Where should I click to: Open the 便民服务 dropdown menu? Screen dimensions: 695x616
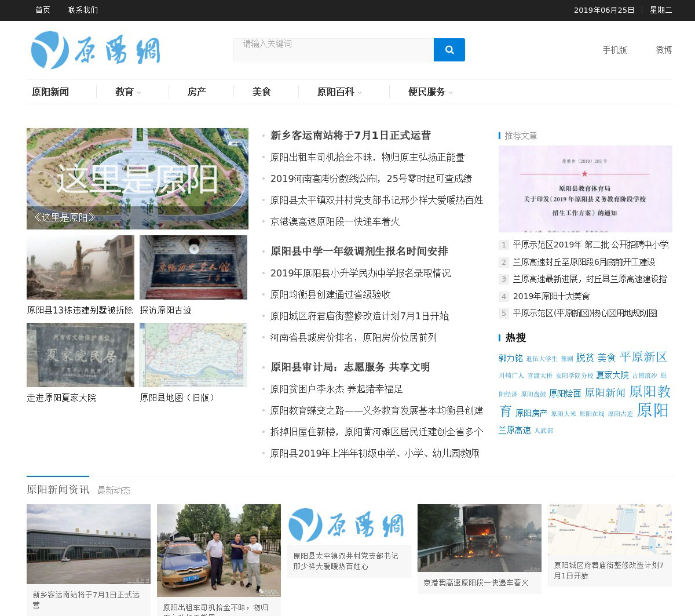[x=430, y=92]
